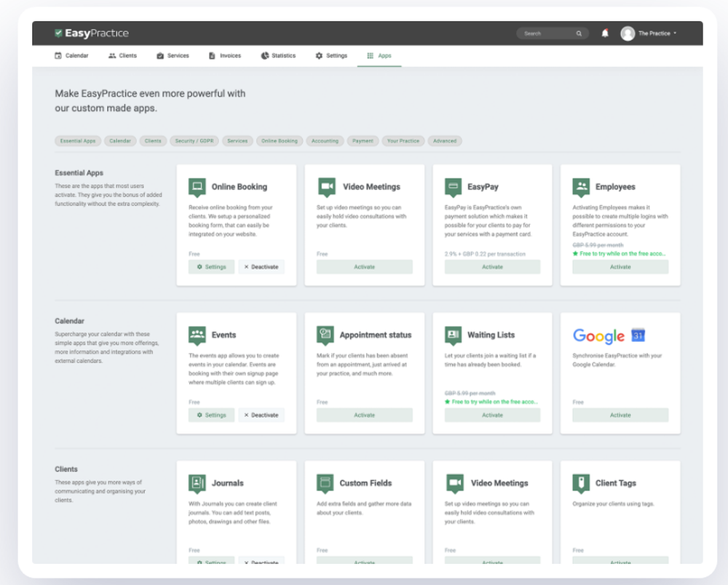
Task: Click the Employees app icon
Action: pyautogui.click(x=581, y=187)
